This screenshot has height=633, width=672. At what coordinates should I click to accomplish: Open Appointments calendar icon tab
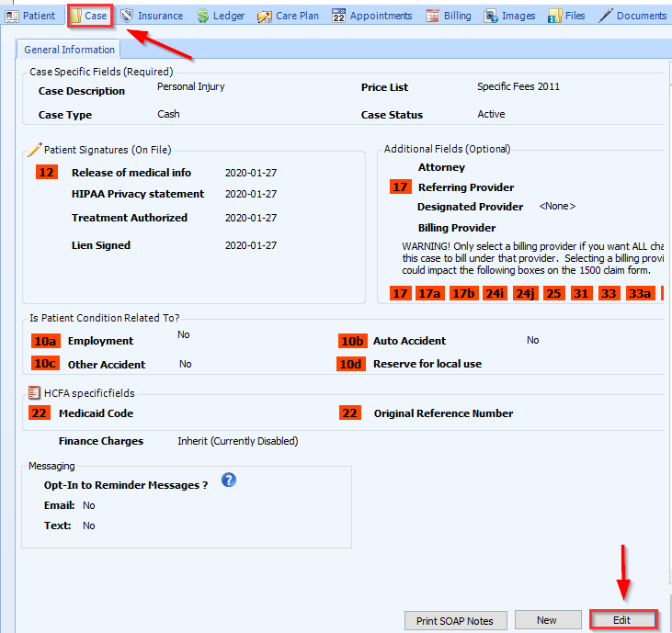coord(338,16)
